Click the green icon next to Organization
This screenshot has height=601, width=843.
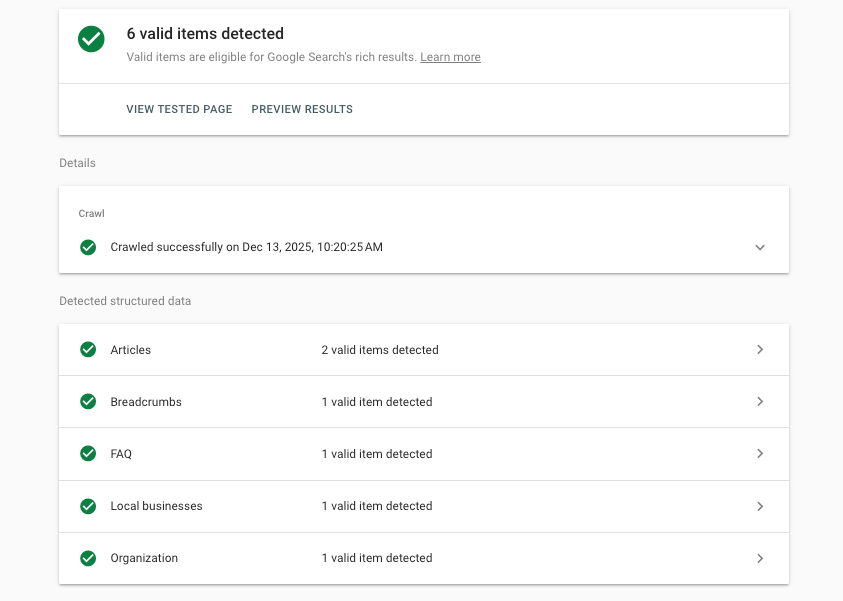click(88, 557)
